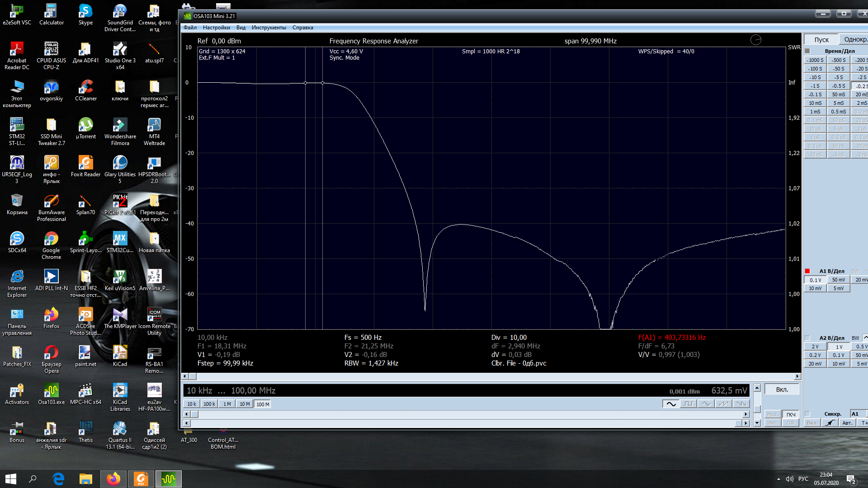Image resolution: width=868 pixels, height=488 pixels.
Task: Click the generator level up arrow
Action: pyautogui.click(x=757, y=388)
